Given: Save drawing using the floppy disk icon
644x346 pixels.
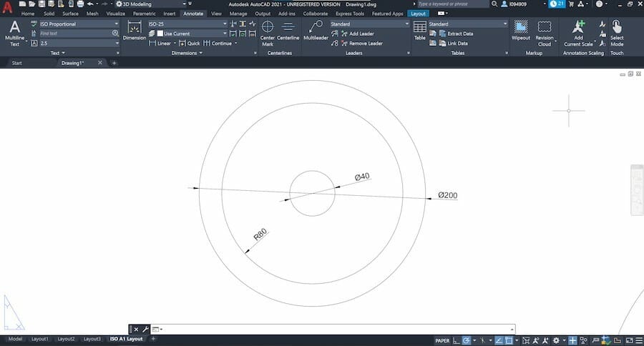Looking at the screenshot, I should [x=42, y=4].
